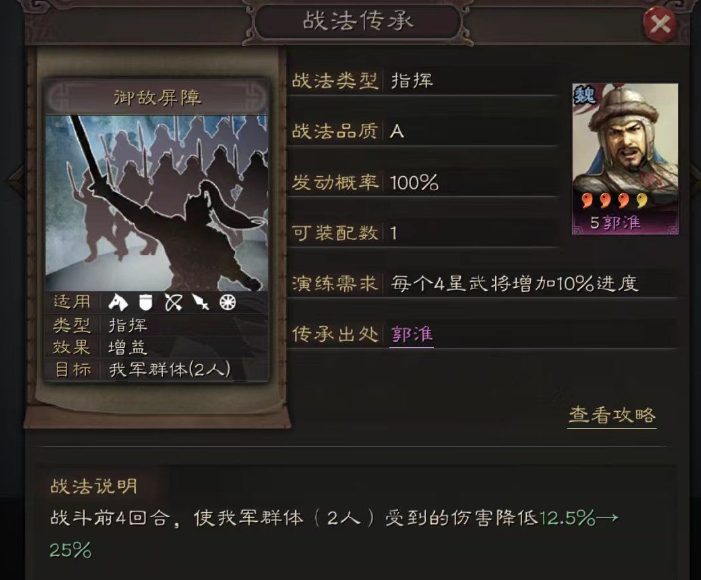Click the spear troop icon
Viewport: 701px width, 580px height.
click(x=201, y=303)
